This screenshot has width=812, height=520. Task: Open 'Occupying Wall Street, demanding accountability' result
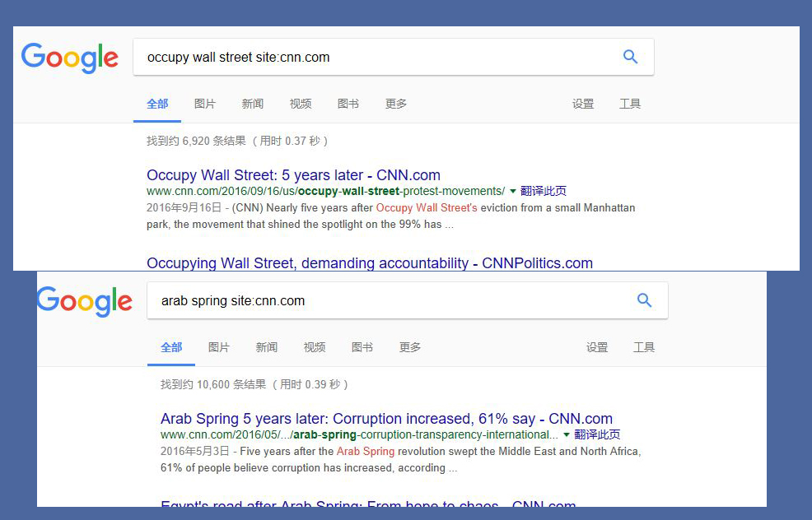(369, 263)
